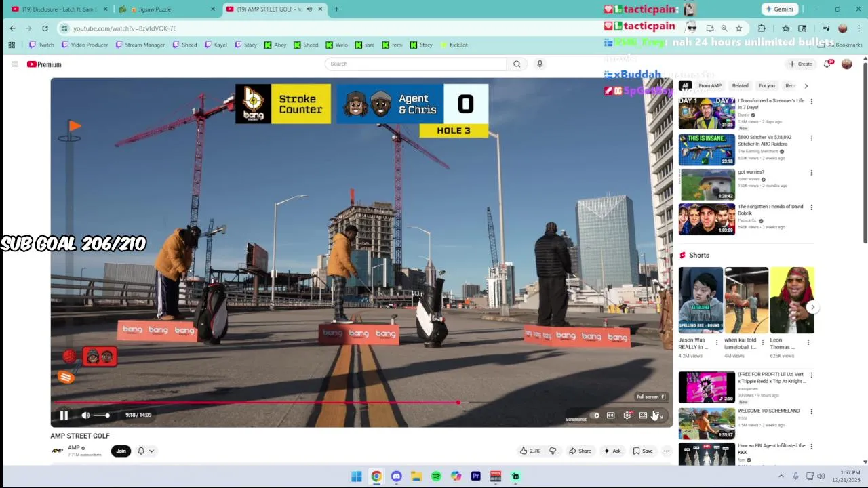Bookmark this page with the star
Screen dimensions: 868x488
pos(738,28)
